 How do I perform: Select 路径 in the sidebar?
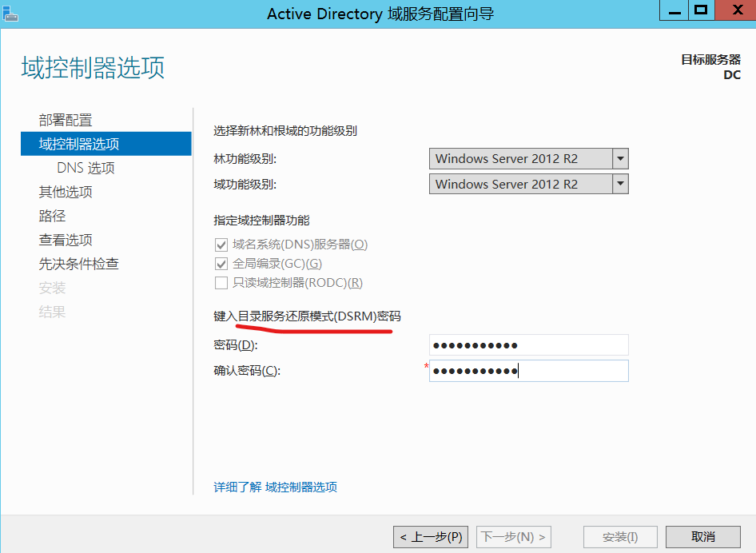[52, 216]
